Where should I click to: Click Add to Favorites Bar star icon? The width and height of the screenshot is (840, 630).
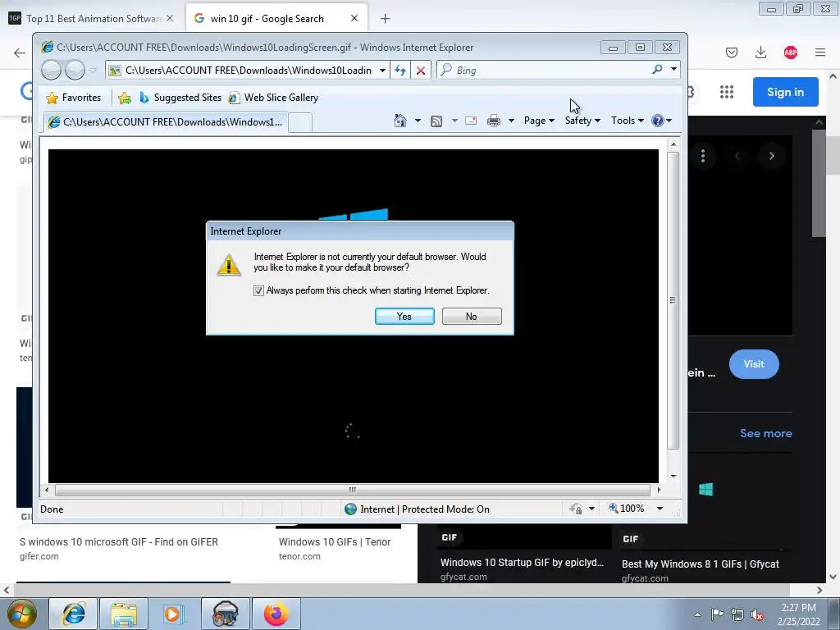click(125, 98)
